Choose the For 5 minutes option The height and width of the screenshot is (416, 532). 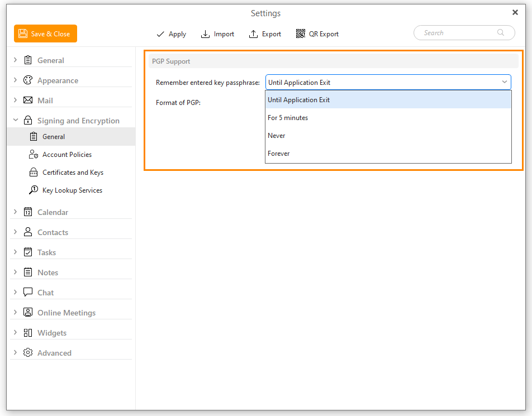pos(388,118)
